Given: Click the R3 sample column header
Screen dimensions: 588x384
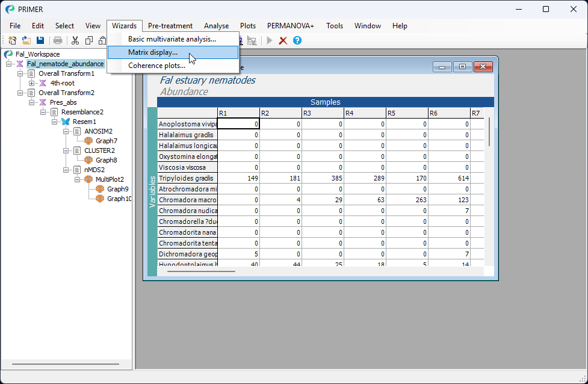Looking at the screenshot, I should click(x=322, y=113).
